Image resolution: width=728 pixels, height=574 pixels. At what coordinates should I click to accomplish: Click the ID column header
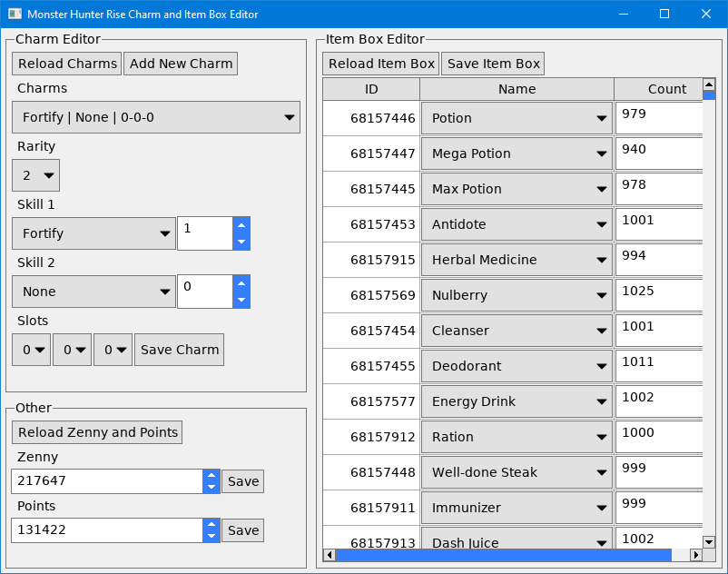coord(371,89)
